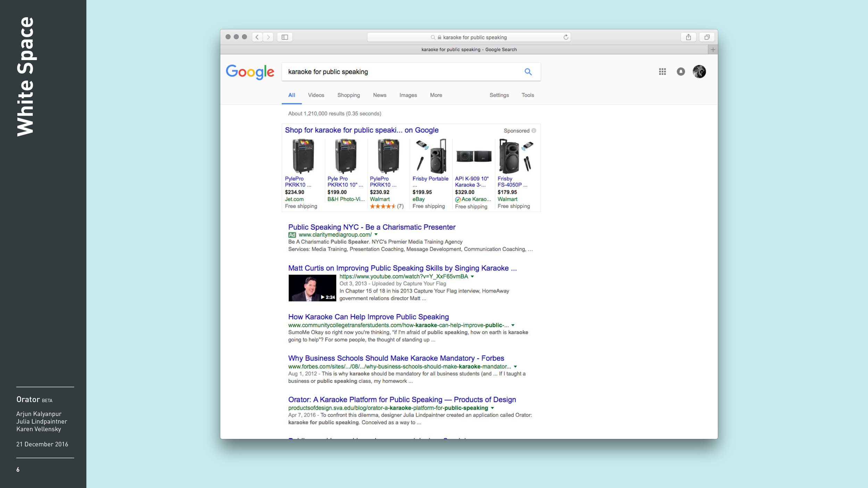Screen dimensions: 868x488
Task: Switch to the Videos tab
Action: pyautogui.click(x=316, y=95)
